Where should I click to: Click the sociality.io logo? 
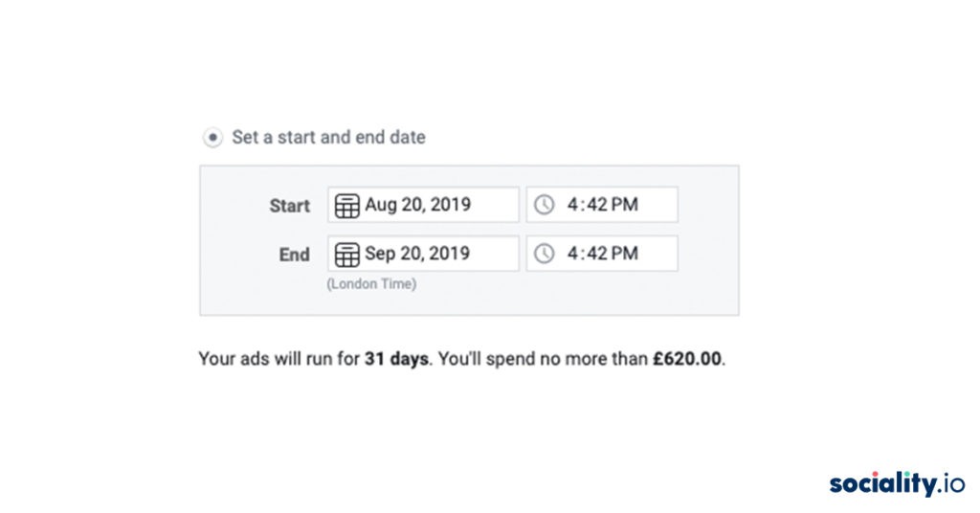click(x=897, y=483)
